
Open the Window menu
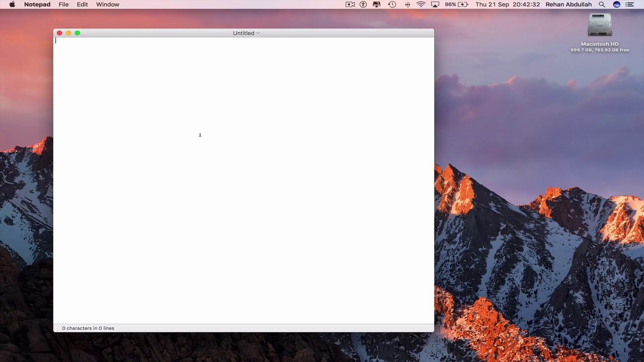pyautogui.click(x=108, y=5)
